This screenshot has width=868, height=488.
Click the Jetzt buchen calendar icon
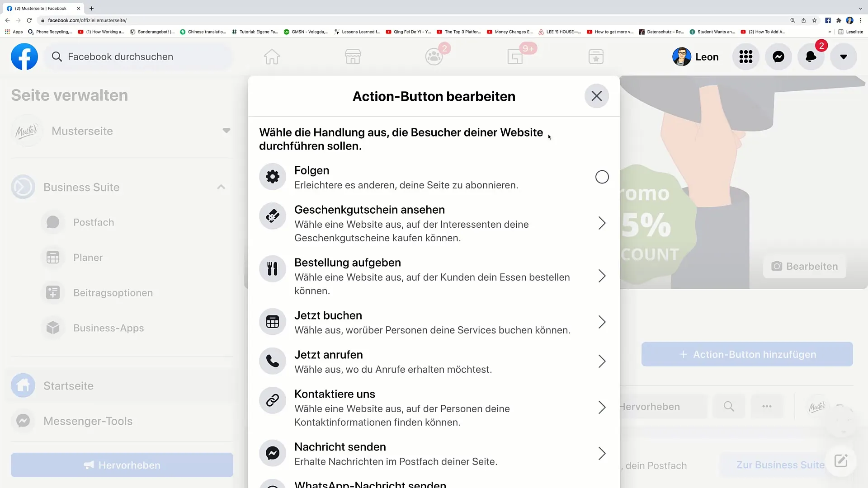click(x=272, y=322)
